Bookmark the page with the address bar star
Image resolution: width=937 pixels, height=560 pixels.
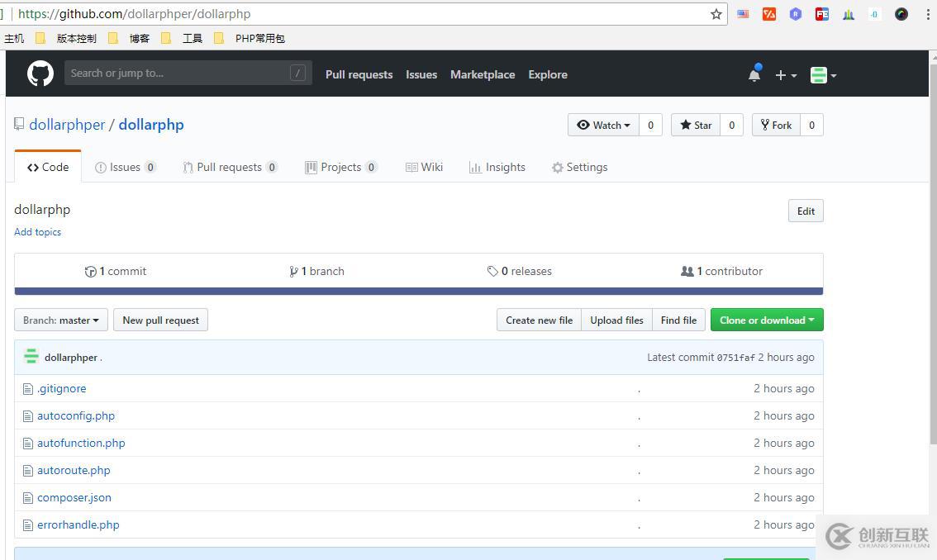[x=716, y=14]
